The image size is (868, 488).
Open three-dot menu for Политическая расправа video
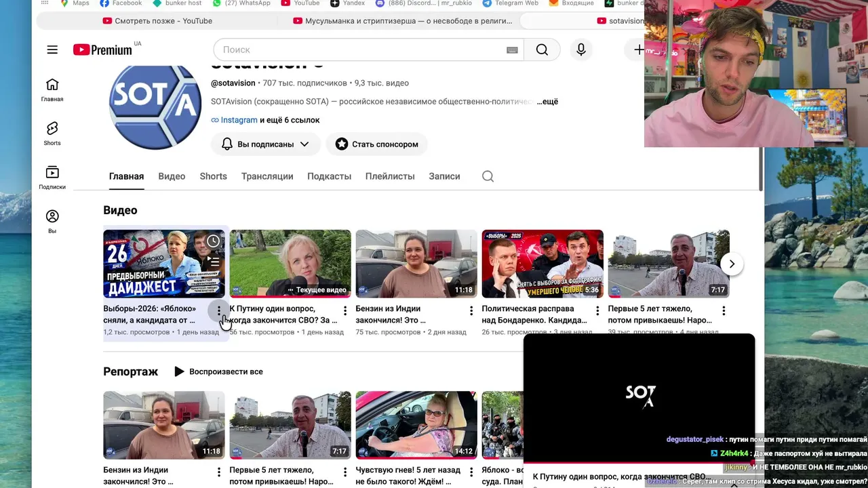(597, 310)
